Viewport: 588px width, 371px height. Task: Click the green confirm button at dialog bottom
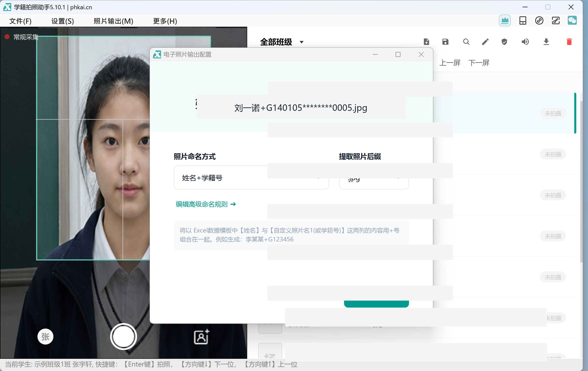tap(376, 304)
